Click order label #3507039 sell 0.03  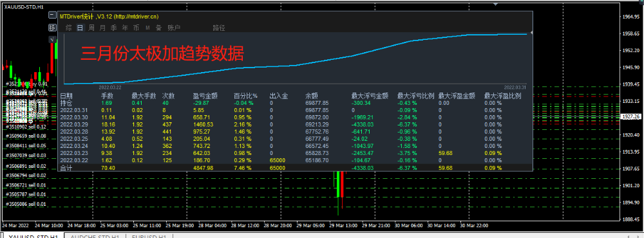(26, 156)
